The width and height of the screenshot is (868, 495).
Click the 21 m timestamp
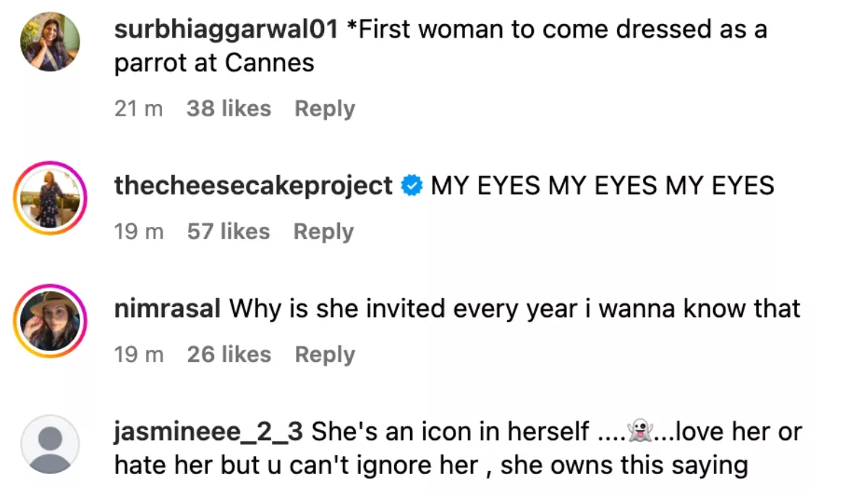pos(138,108)
